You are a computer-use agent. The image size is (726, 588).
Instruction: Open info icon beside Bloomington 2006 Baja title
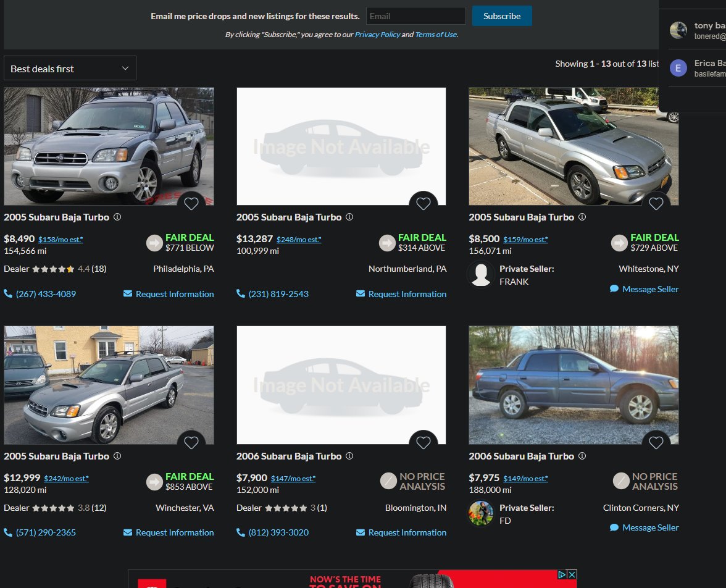(x=349, y=456)
